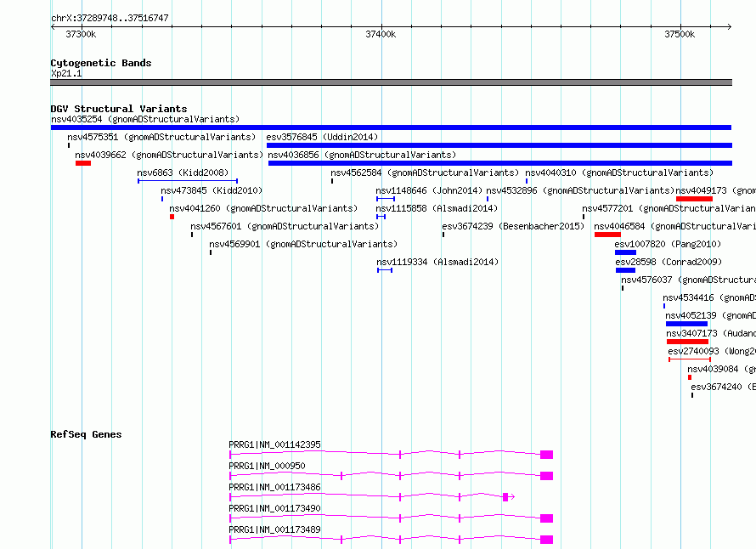This screenshot has height=549, width=756.
Task: Select the Xp21.1 cytogenetic band bar
Action: coord(391,82)
